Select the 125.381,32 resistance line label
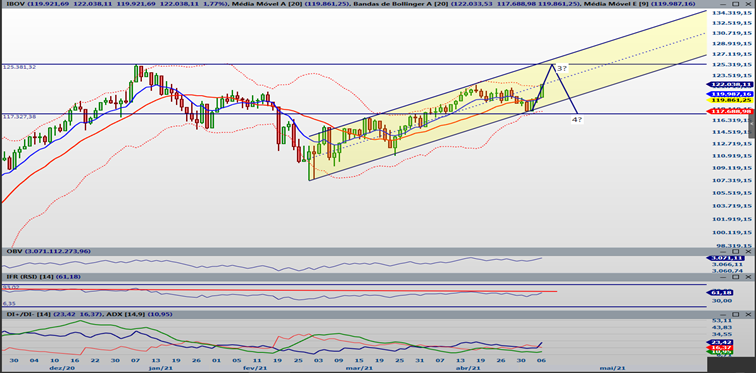 click(20, 67)
